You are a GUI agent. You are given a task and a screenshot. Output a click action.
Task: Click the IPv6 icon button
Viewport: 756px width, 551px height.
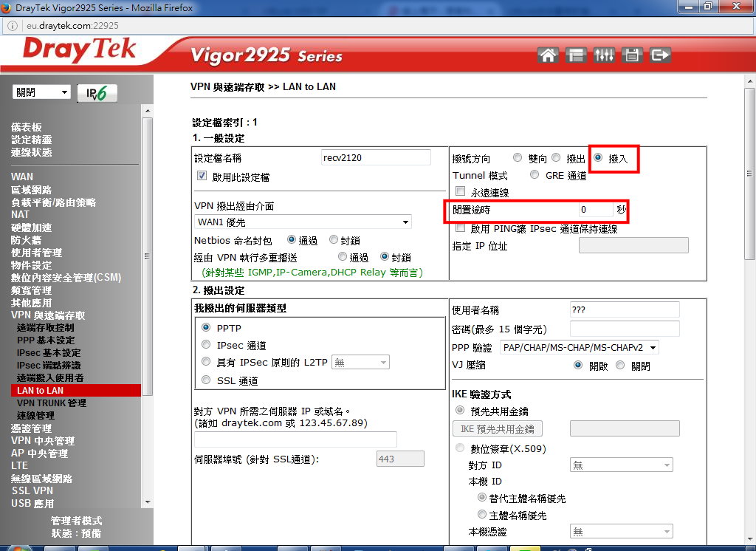[x=97, y=93]
